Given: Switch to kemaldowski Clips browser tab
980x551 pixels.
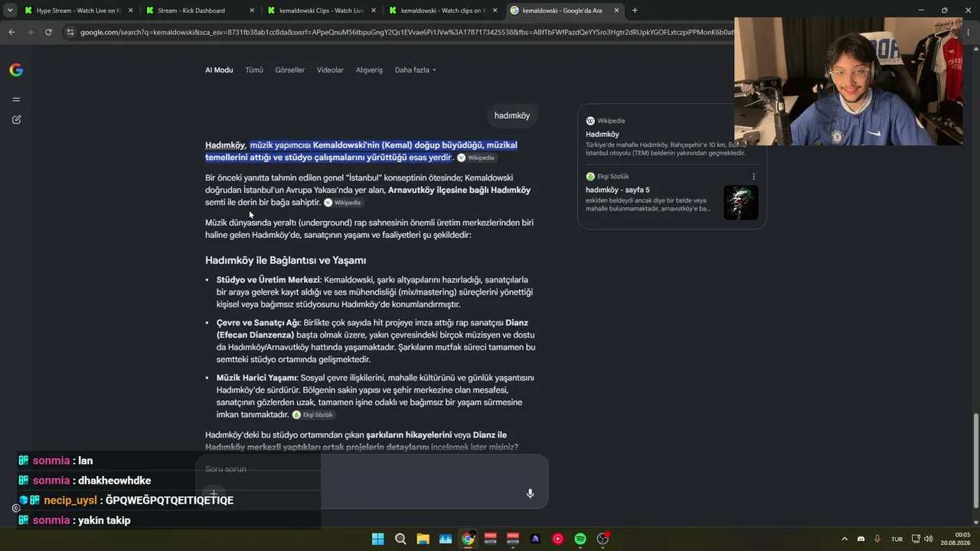Looking at the screenshot, I should coord(320,11).
